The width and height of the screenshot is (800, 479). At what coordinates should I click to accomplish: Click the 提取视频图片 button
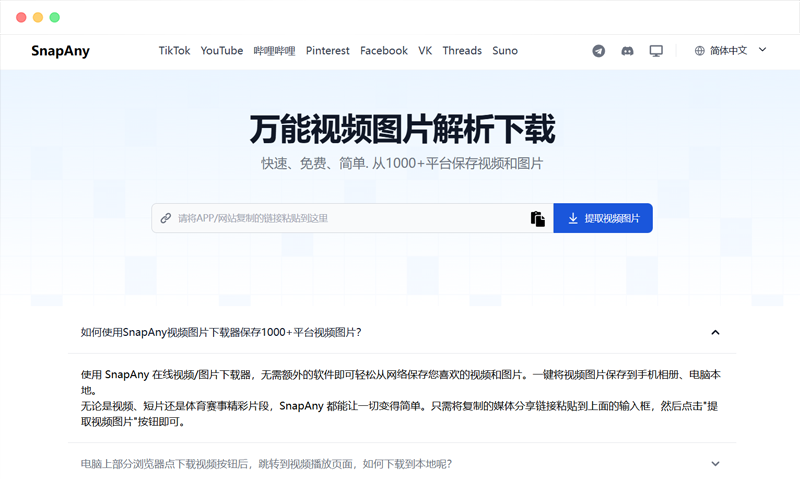603,218
